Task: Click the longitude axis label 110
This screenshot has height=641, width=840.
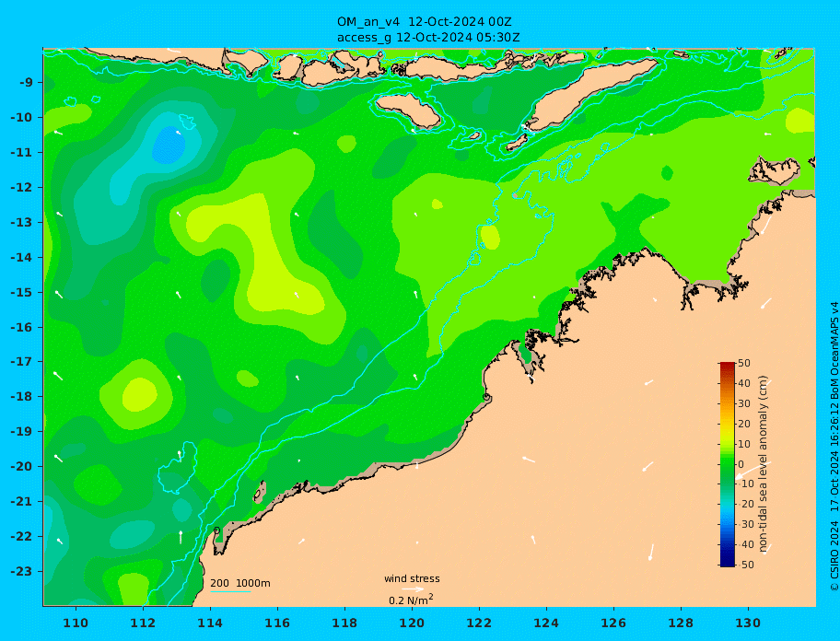Action: [x=76, y=624]
